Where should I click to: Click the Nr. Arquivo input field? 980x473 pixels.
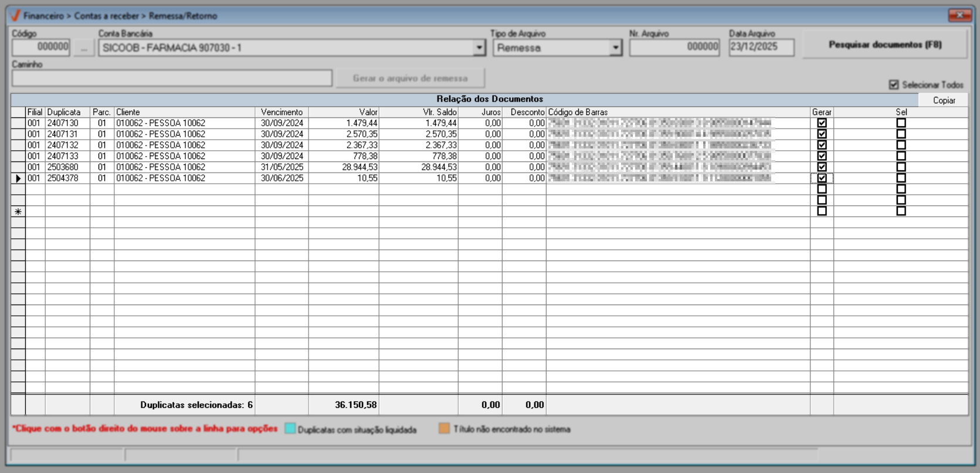[674, 48]
